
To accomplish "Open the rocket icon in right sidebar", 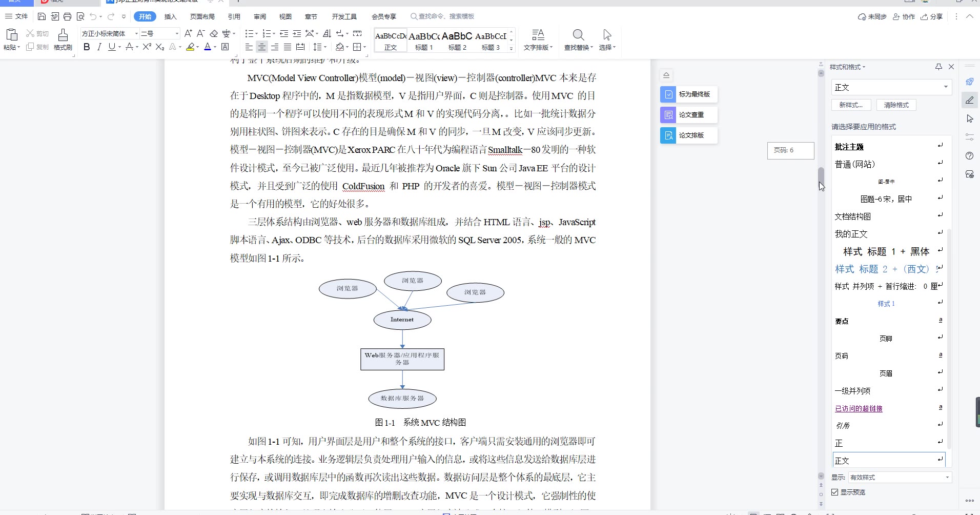I will pyautogui.click(x=969, y=82).
